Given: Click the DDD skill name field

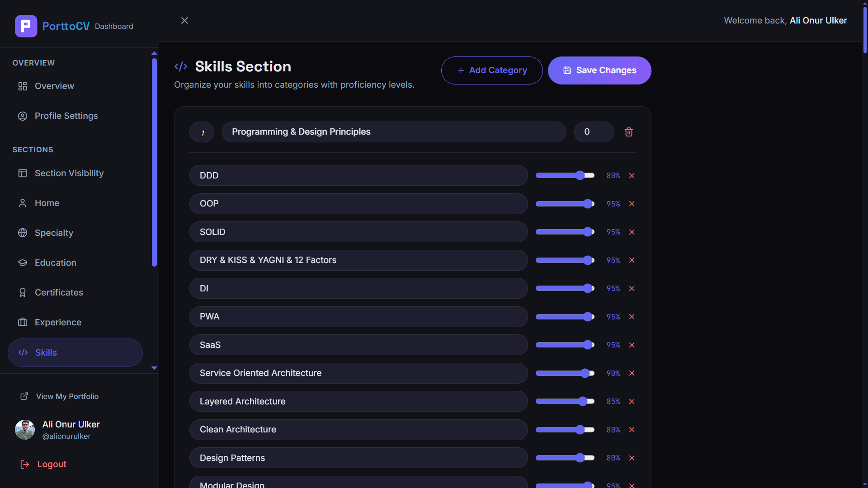Looking at the screenshot, I should point(359,175).
